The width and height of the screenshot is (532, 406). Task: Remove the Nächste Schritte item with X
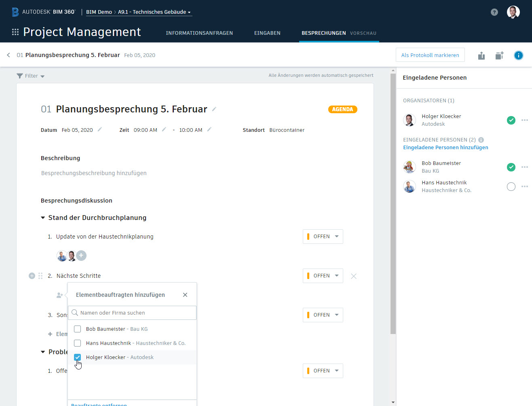(354, 276)
